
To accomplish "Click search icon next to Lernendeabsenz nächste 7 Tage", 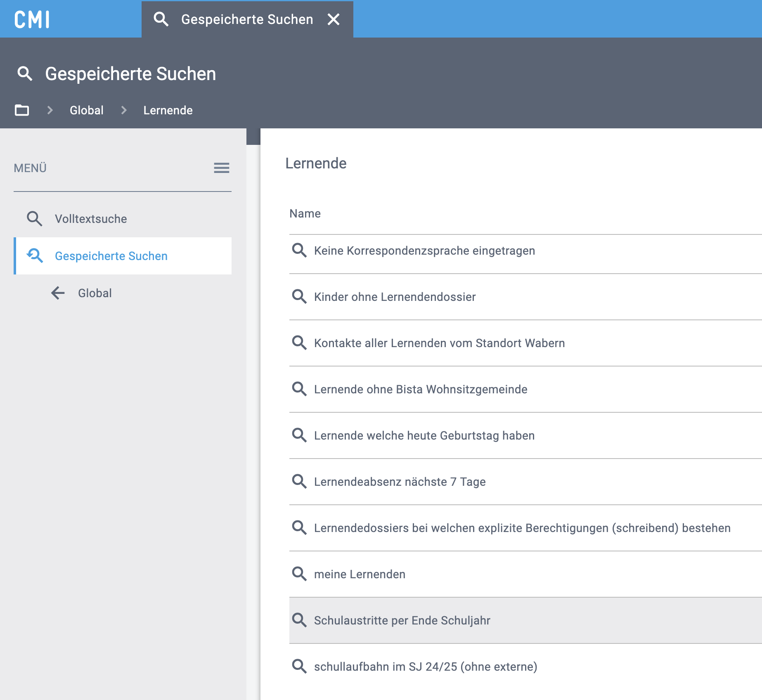I will [299, 482].
